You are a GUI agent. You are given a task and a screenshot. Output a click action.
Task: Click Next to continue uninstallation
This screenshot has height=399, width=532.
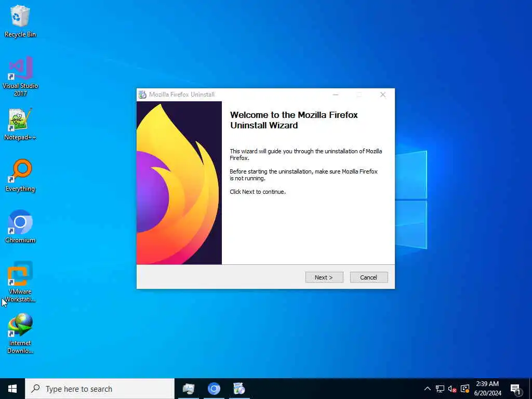pyautogui.click(x=324, y=277)
